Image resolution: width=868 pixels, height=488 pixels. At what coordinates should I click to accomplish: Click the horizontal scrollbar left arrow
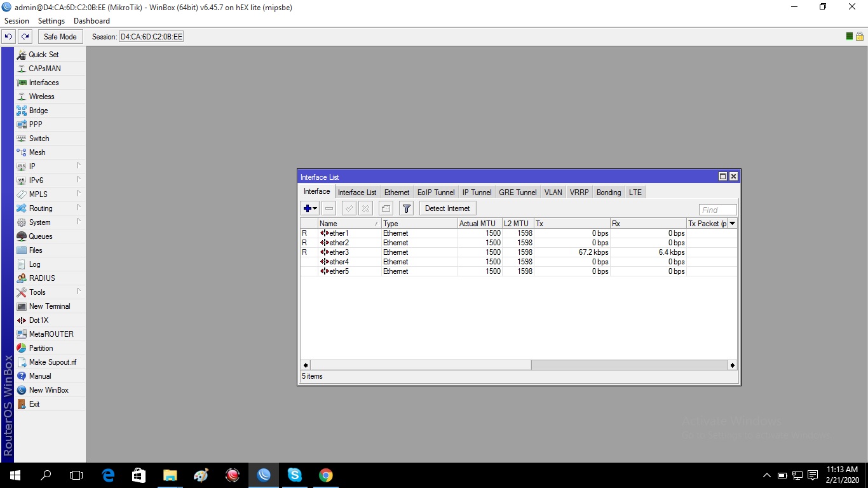coord(306,365)
